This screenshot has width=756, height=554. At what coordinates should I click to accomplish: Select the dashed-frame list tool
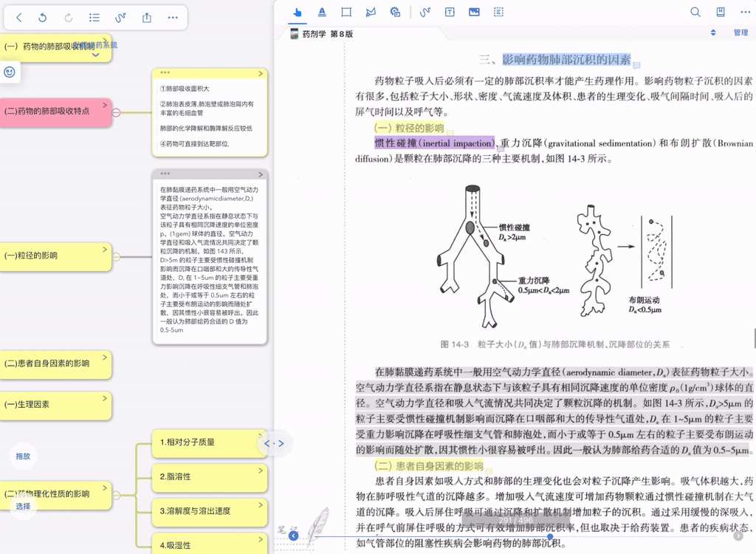498,12
